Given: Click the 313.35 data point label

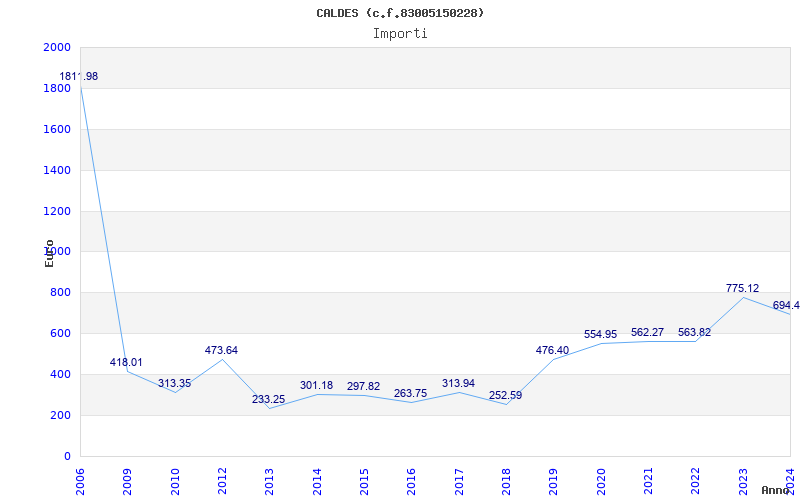Looking at the screenshot, I should click(x=174, y=383).
